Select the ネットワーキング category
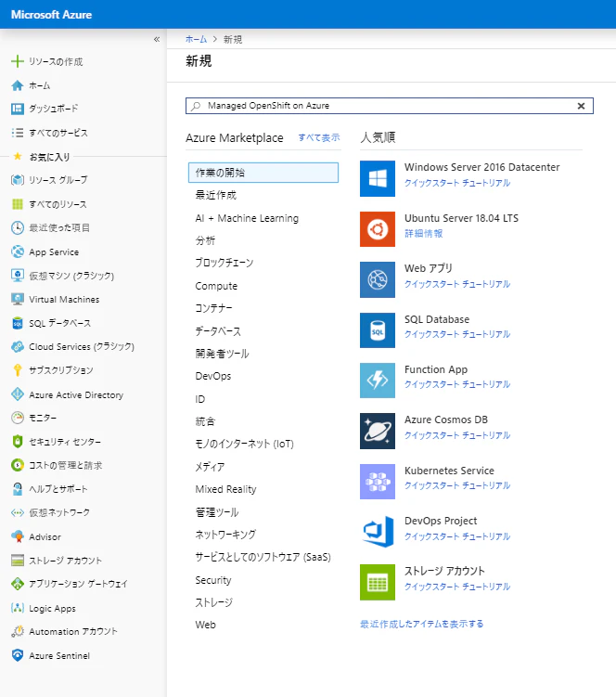The height and width of the screenshot is (697, 616). pyautogui.click(x=225, y=535)
